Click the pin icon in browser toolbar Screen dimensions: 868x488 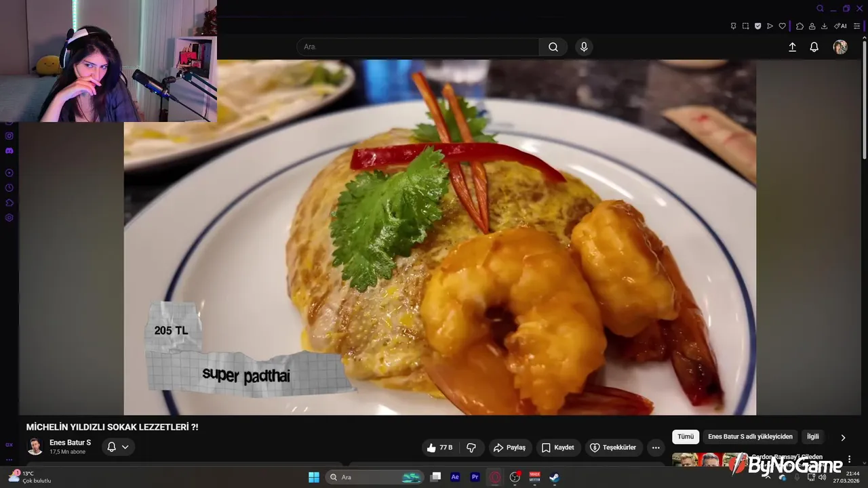[x=733, y=26]
